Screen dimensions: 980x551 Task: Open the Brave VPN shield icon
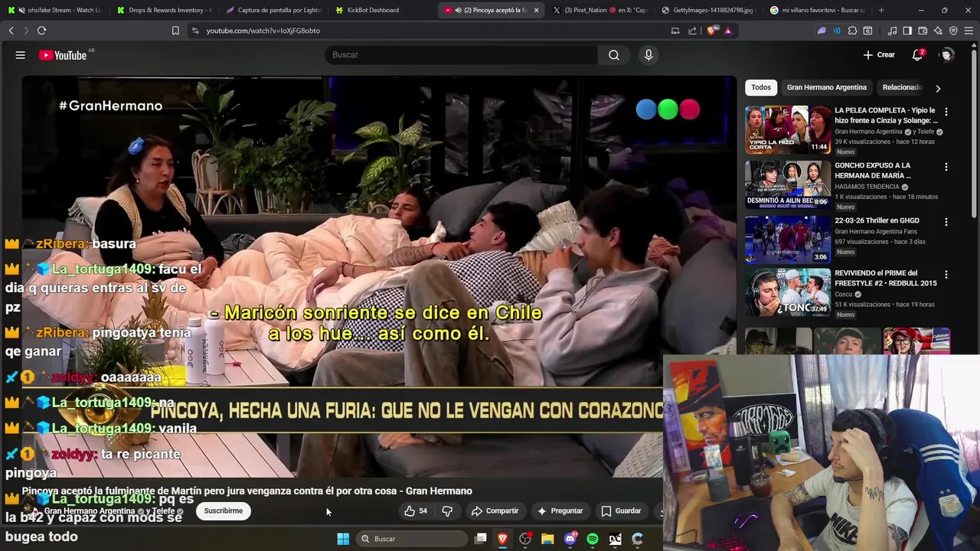953,31
